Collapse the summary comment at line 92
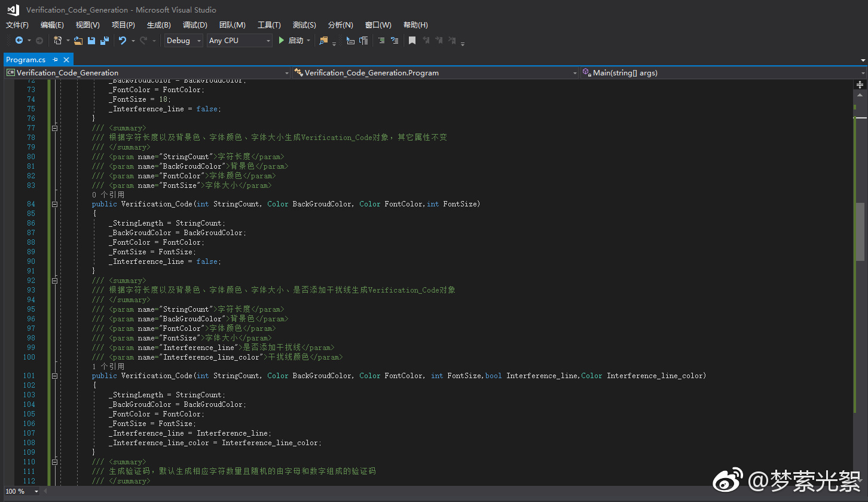 (54, 281)
